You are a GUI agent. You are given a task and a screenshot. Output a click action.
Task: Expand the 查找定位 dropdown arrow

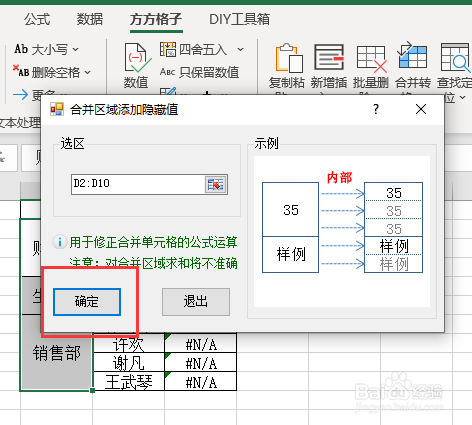click(x=463, y=98)
